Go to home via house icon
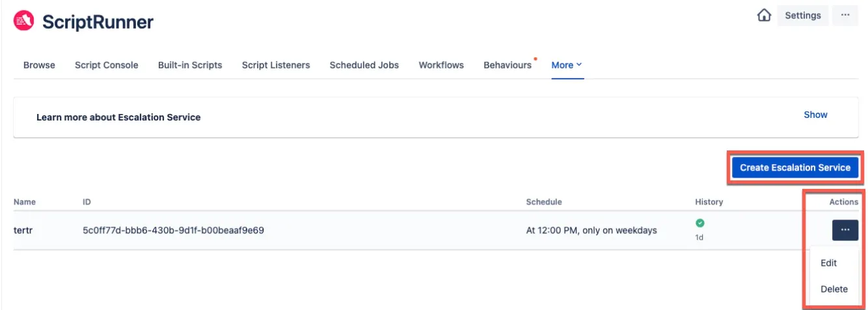The height and width of the screenshot is (310, 868). [x=764, y=16]
